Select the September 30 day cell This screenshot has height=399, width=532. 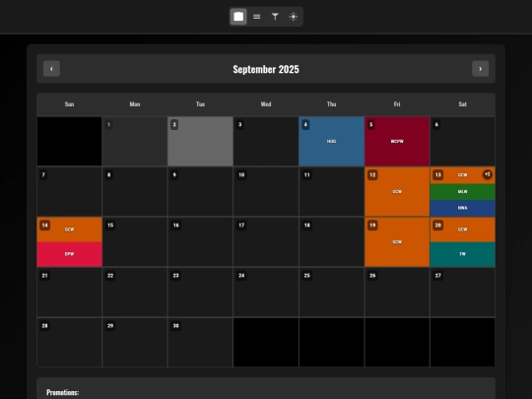point(200,342)
